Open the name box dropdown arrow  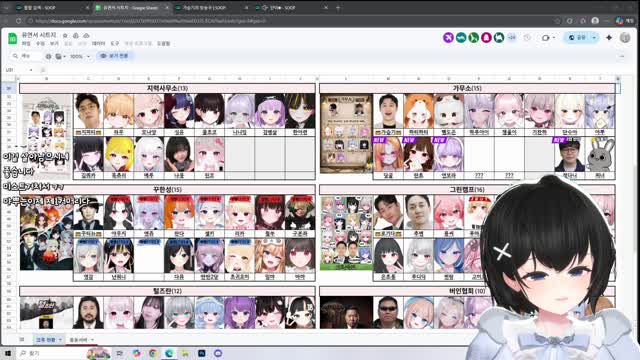point(31,70)
